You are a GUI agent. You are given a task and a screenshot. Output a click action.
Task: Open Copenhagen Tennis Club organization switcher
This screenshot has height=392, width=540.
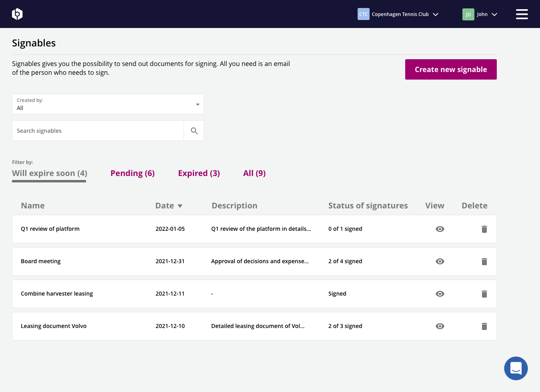[x=398, y=14]
